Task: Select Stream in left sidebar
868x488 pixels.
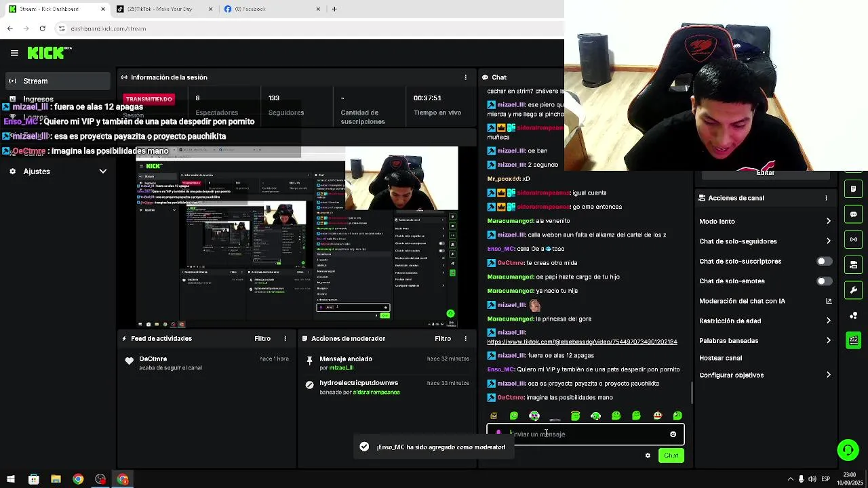Action: 56,81
